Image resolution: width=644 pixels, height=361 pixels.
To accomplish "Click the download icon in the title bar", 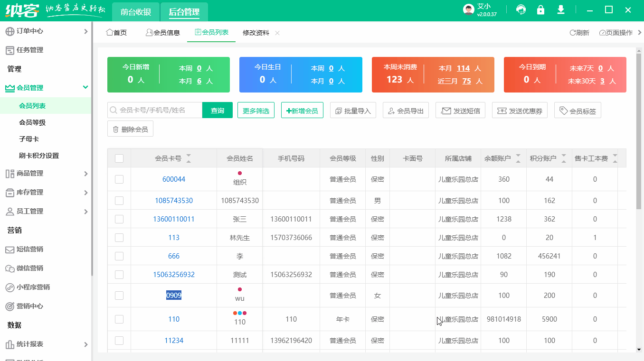I will pos(560,9).
